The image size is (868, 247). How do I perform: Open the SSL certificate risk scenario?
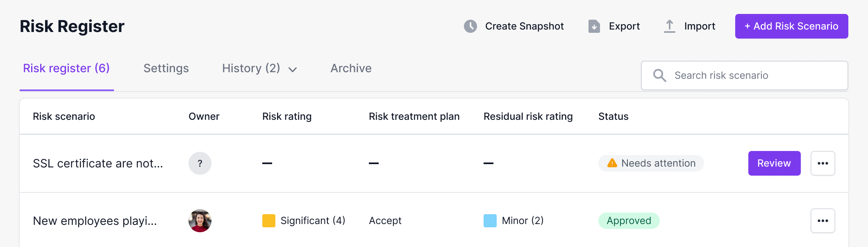click(x=98, y=163)
